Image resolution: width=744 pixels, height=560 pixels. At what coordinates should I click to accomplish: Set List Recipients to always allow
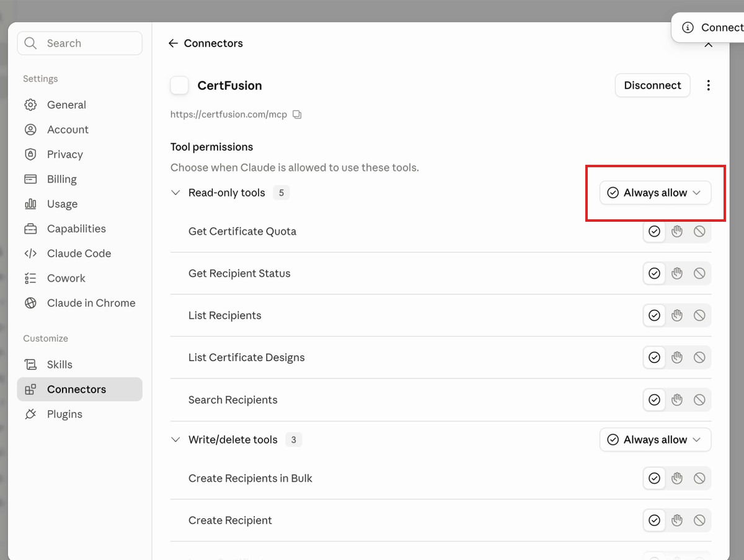tap(654, 315)
